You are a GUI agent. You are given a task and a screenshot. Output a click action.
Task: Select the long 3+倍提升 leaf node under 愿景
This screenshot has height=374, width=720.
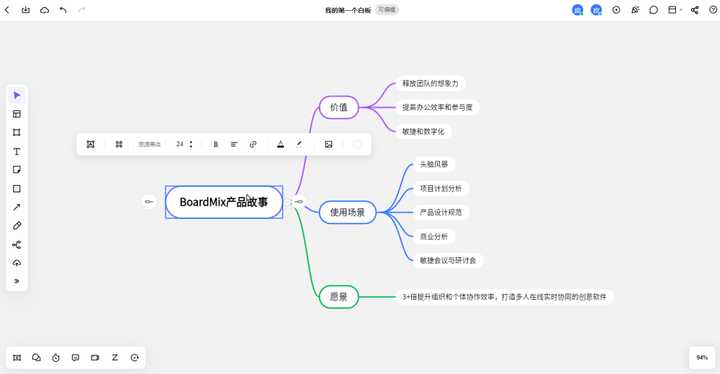pos(504,297)
